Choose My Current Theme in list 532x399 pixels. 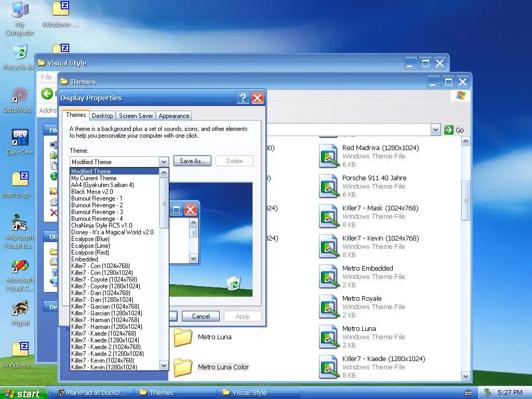[x=115, y=178]
